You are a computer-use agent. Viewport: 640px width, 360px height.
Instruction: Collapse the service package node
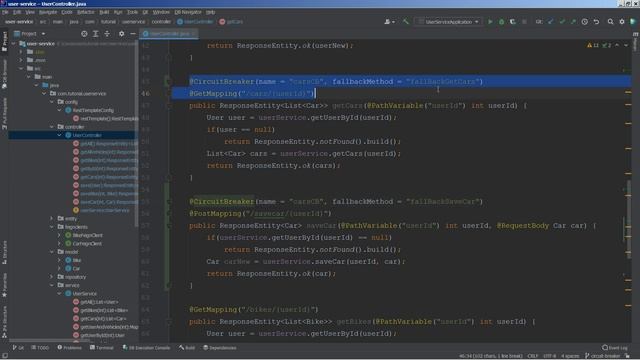point(52,285)
